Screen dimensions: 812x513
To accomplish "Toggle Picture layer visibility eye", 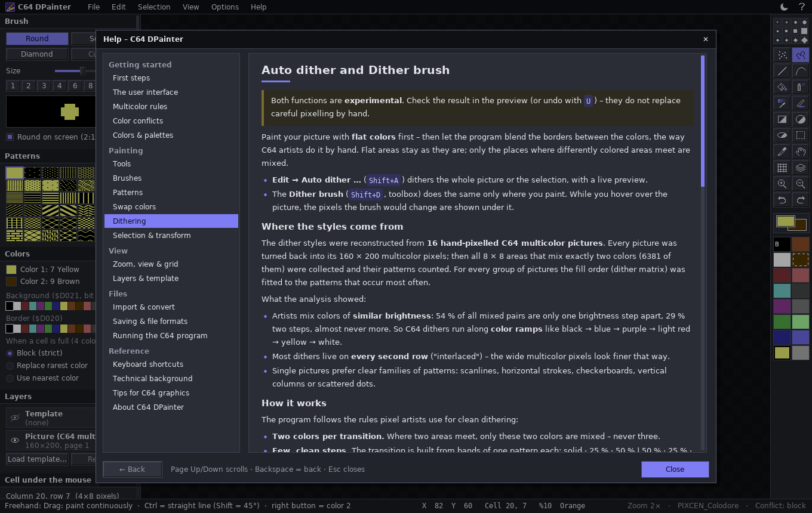I will pos(15,441).
